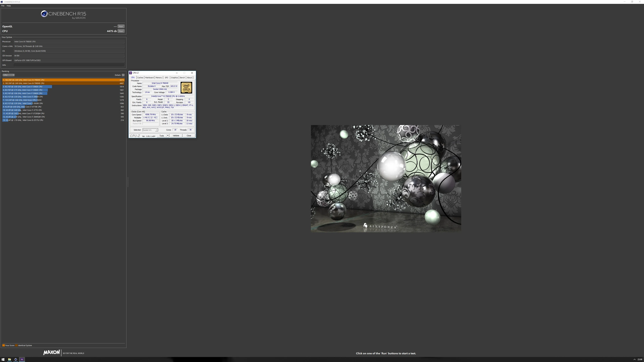
Task: Open the File menu
Action: pyautogui.click(x=3, y=6)
